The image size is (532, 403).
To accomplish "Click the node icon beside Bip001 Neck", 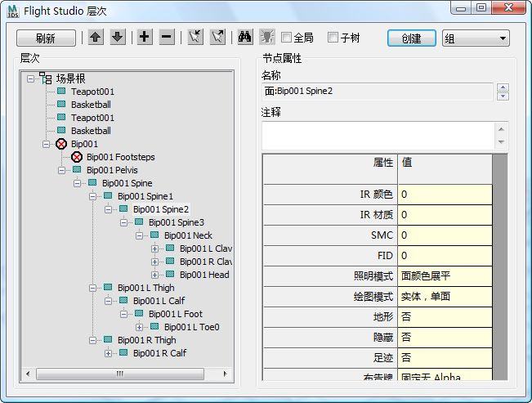I will point(154,235).
